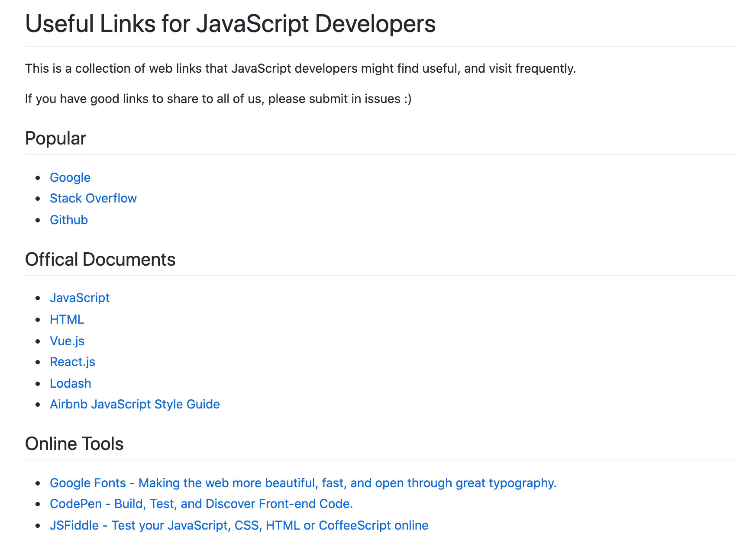The image size is (756, 540).
Task: Open the React.js link
Action: 73,362
